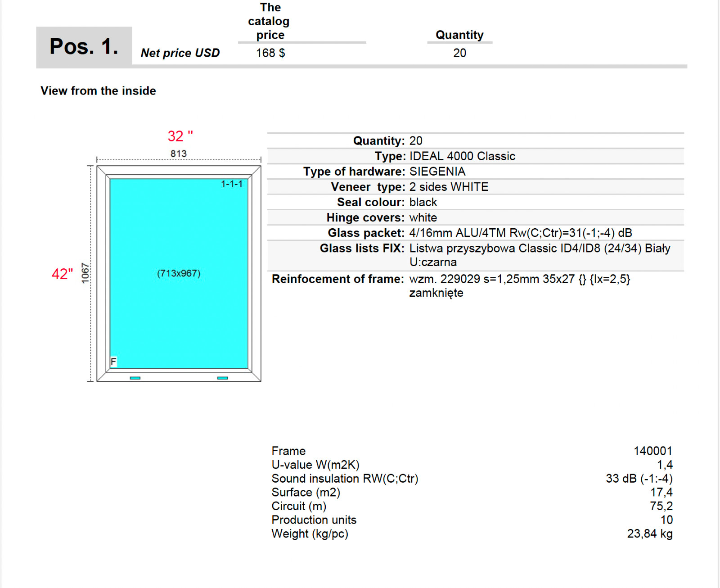Click the F fixed-window marker symbol
This screenshot has height=588, width=720.
click(113, 361)
